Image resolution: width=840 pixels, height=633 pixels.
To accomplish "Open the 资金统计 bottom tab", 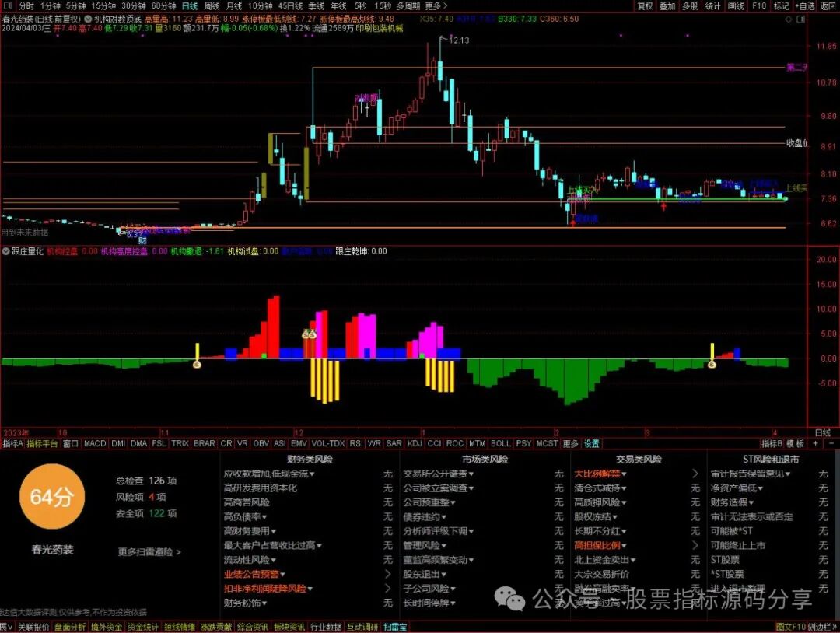I will click(143, 627).
